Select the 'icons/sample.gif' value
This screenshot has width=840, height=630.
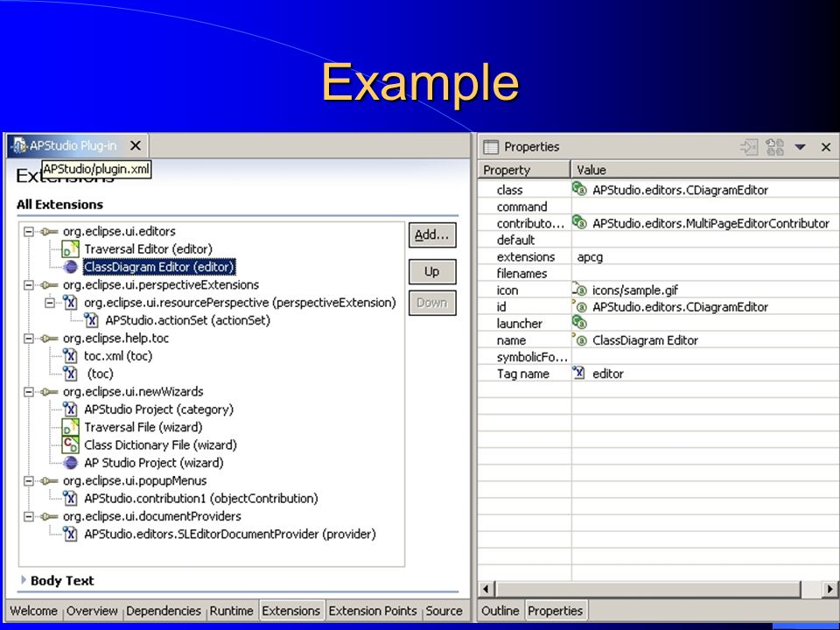(635, 290)
